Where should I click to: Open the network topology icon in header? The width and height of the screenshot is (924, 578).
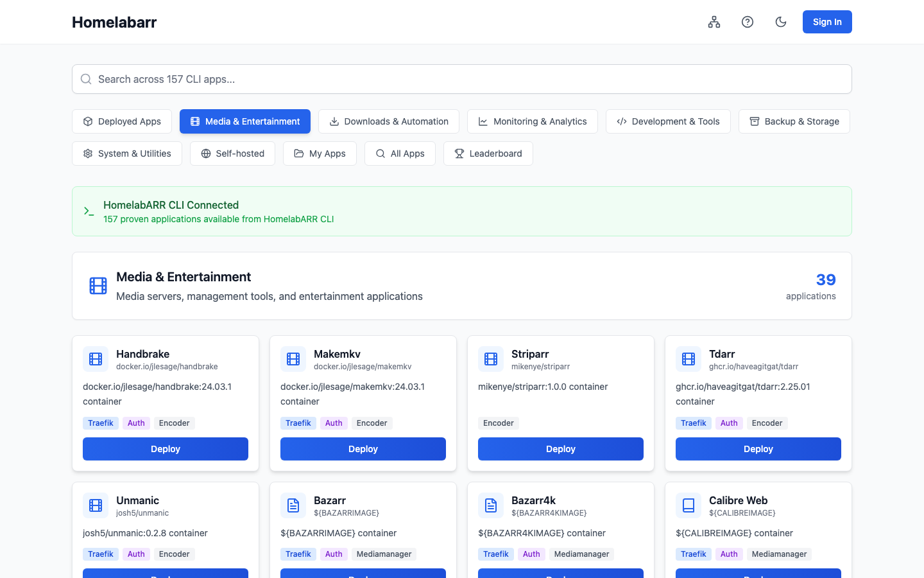714,22
